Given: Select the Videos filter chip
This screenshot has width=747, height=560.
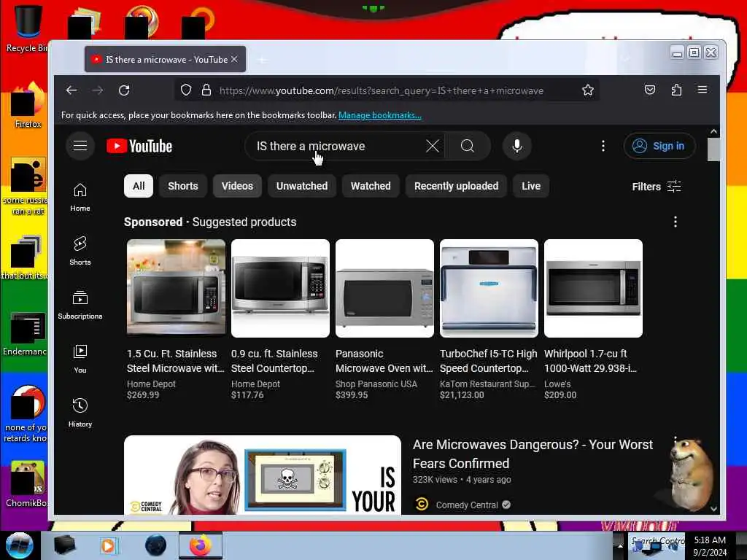Looking at the screenshot, I should pos(237,186).
